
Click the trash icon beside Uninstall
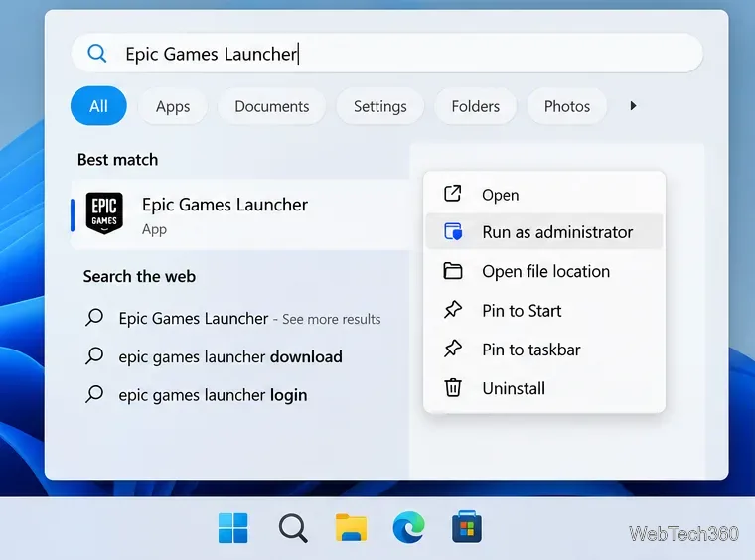(453, 387)
